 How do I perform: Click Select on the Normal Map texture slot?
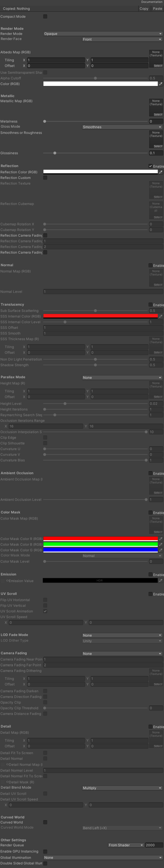coord(158,285)
